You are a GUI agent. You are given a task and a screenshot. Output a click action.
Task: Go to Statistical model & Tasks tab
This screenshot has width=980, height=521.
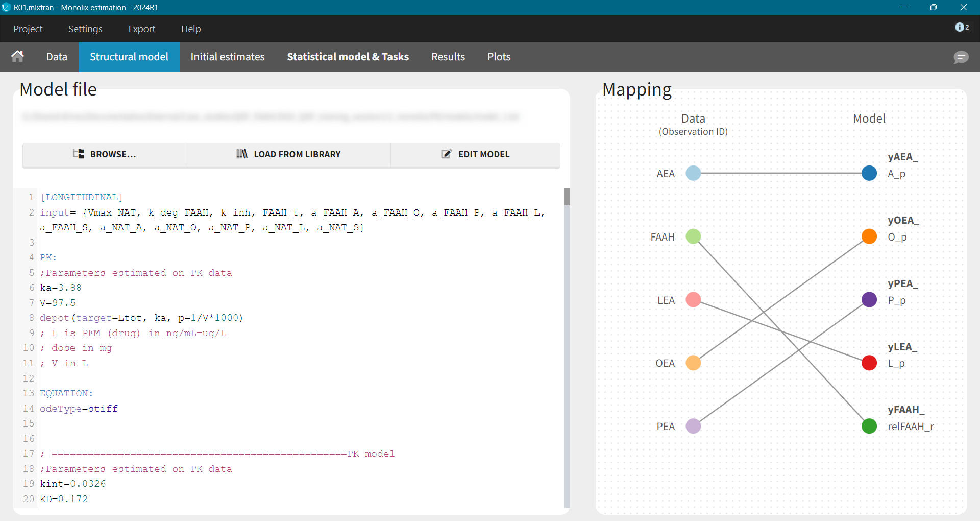[x=348, y=57]
